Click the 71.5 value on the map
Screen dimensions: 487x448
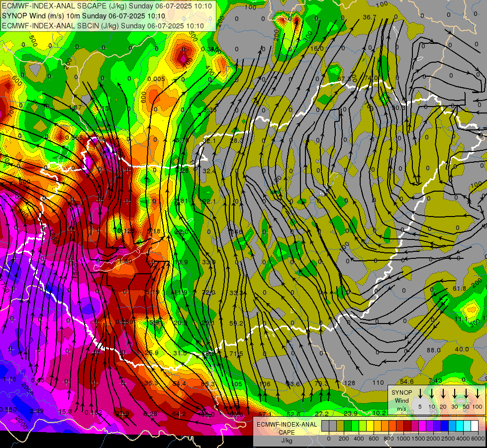pyautogui.click(x=236, y=354)
